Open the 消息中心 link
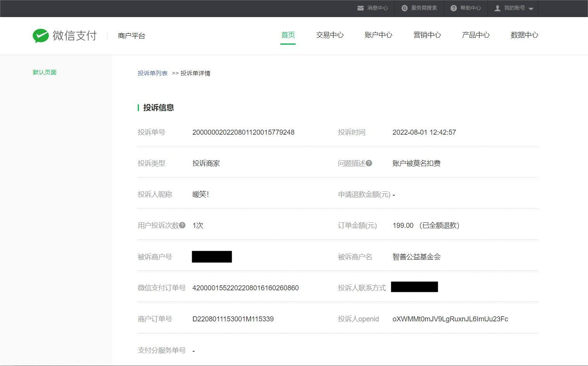This screenshot has height=366, width=588. [378, 8]
